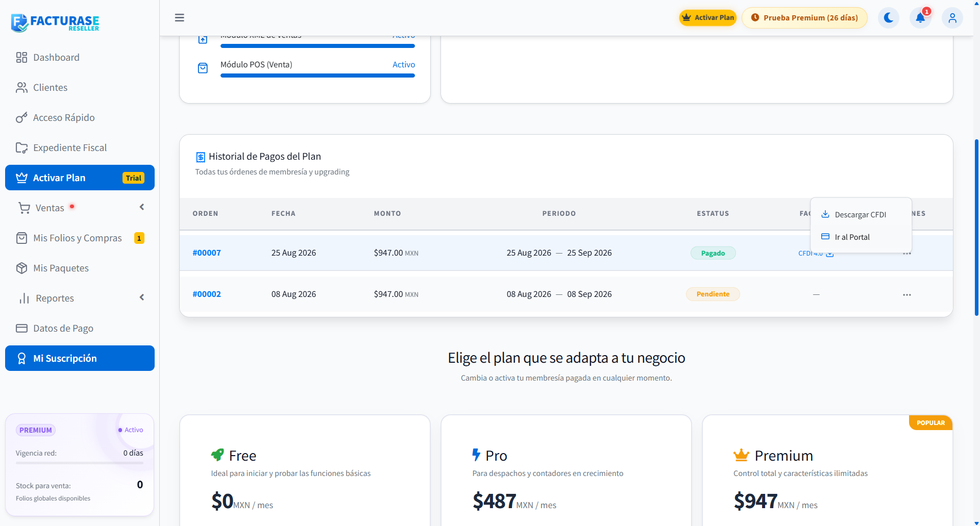This screenshot has width=980, height=526.
Task: Open the notifications bell
Action: 920,18
